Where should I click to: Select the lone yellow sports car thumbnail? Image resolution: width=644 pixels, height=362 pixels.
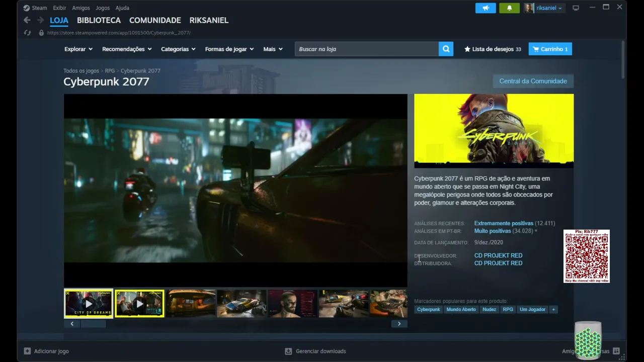point(242,304)
